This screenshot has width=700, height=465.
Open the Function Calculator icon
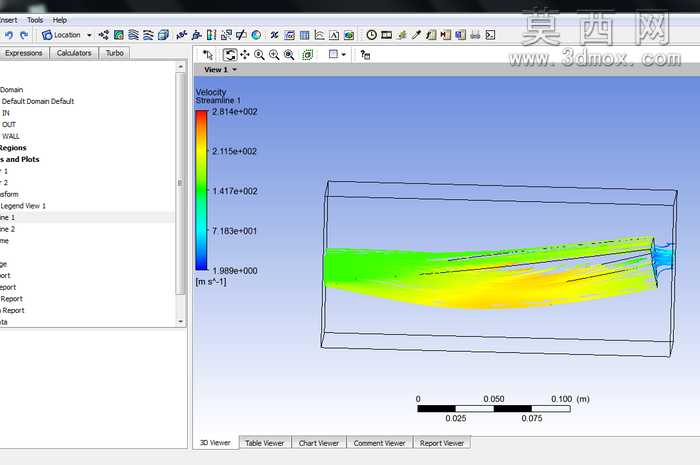(431, 35)
